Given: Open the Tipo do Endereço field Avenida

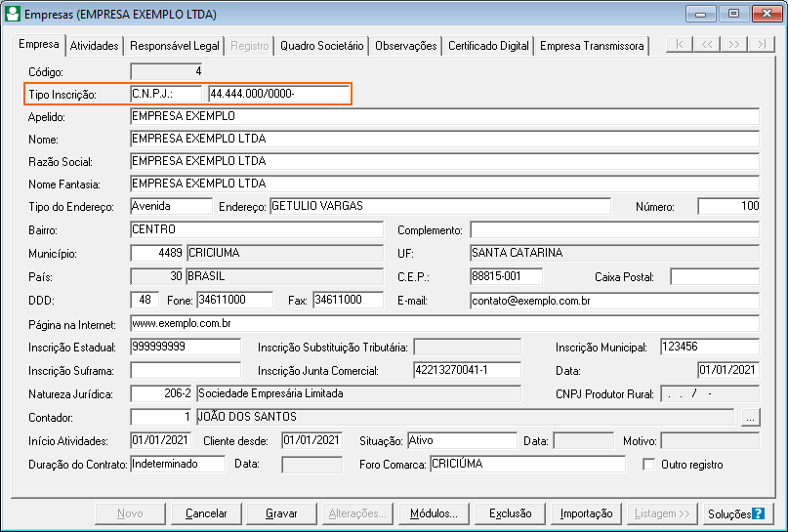Looking at the screenshot, I should (171, 206).
